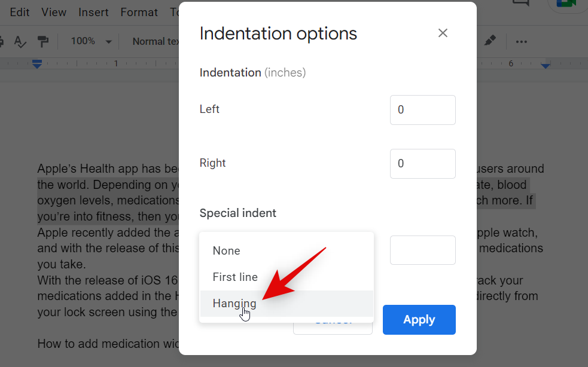
Task: Click the Right indentation input field
Action: click(422, 164)
